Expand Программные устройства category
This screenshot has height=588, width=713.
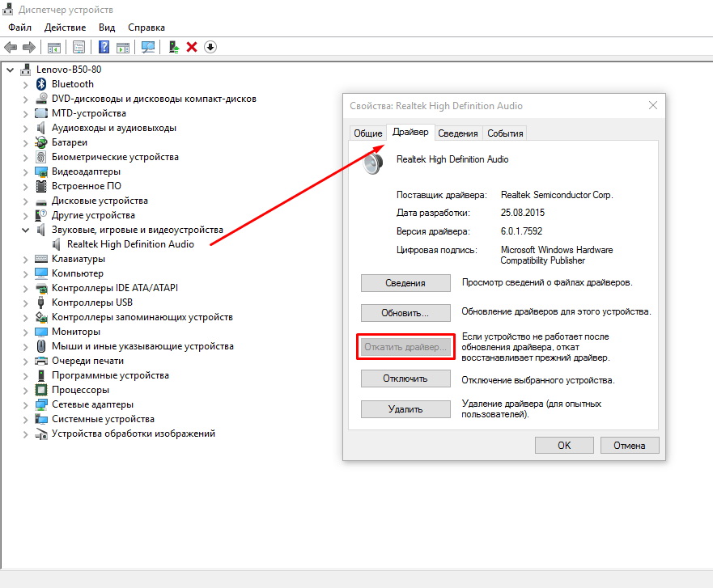25,376
